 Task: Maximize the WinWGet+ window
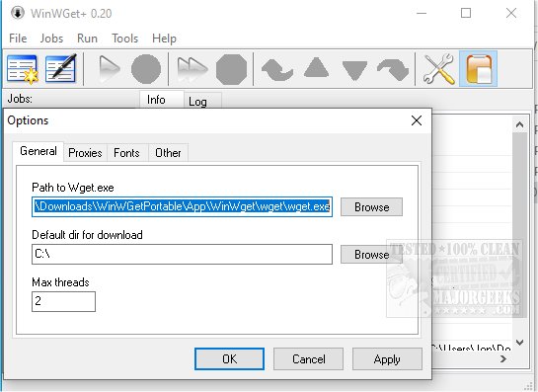pyautogui.click(x=466, y=13)
